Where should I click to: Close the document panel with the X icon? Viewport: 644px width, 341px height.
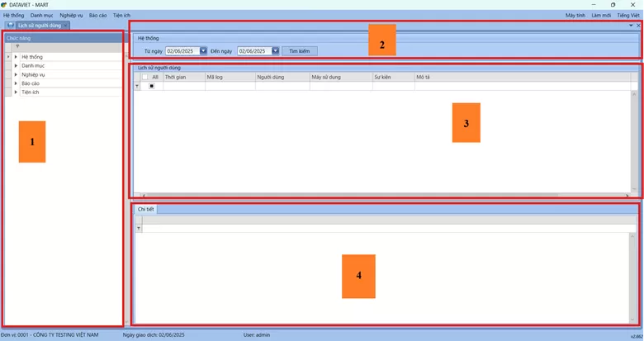point(638,26)
